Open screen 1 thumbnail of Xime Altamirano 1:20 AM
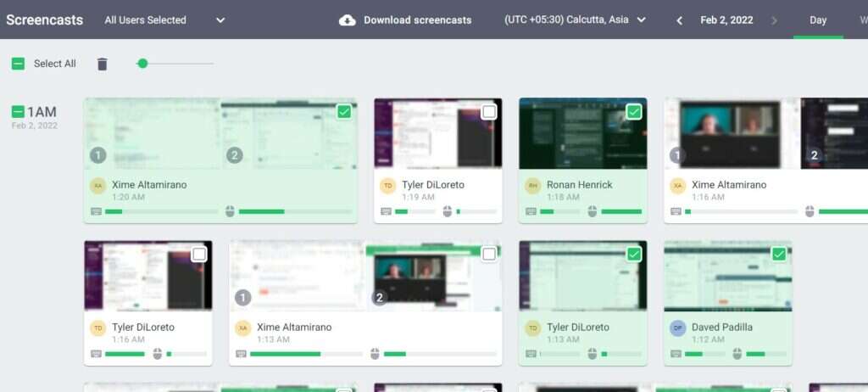868x392 pixels. [153, 133]
